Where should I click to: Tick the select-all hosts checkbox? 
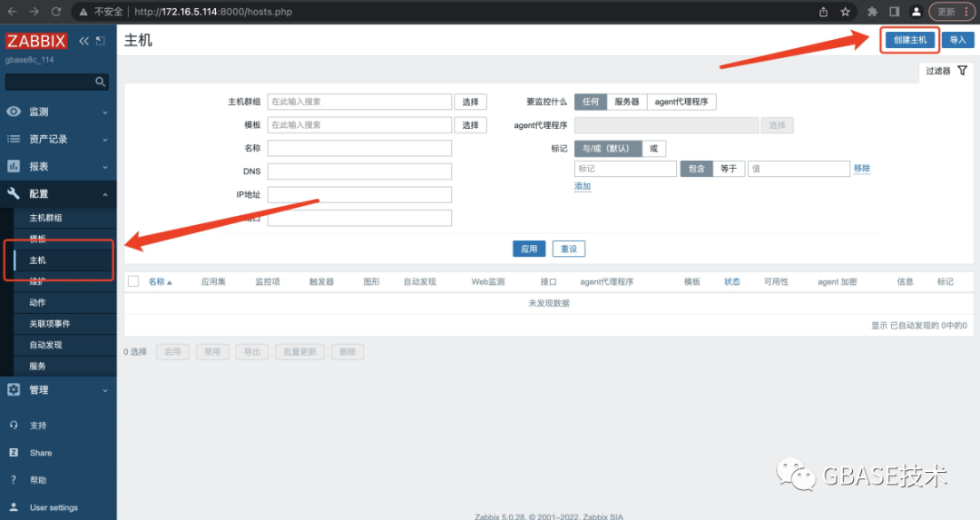coord(133,281)
